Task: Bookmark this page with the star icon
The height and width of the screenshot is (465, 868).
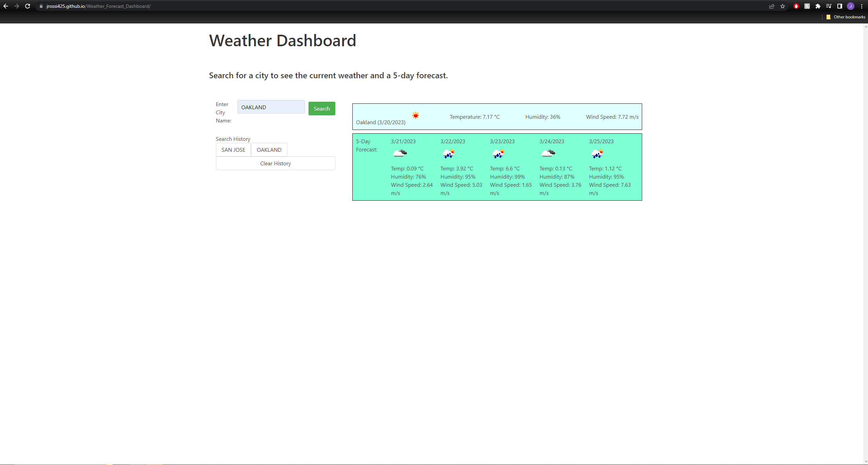Action: click(x=783, y=6)
